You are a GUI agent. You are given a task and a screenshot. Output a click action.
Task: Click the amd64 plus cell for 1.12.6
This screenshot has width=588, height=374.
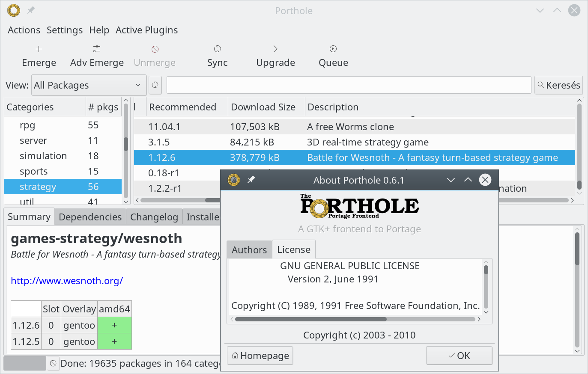[x=114, y=325]
